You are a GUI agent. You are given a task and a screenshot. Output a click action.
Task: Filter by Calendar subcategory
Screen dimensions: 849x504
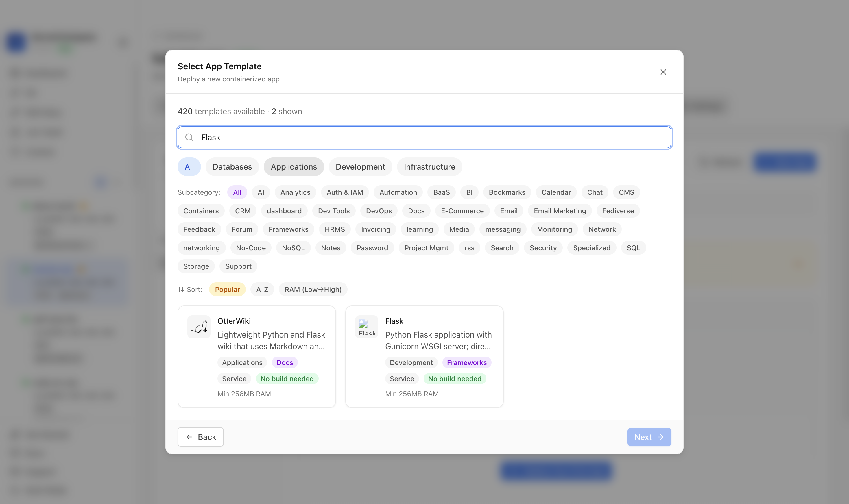click(x=556, y=192)
